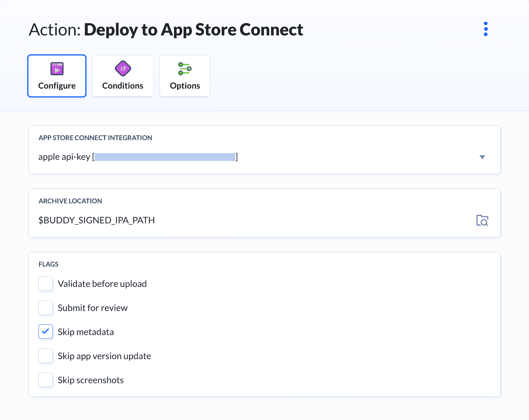The width and height of the screenshot is (529, 420).
Task: Open the Conditions tab
Action: [x=123, y=76]
